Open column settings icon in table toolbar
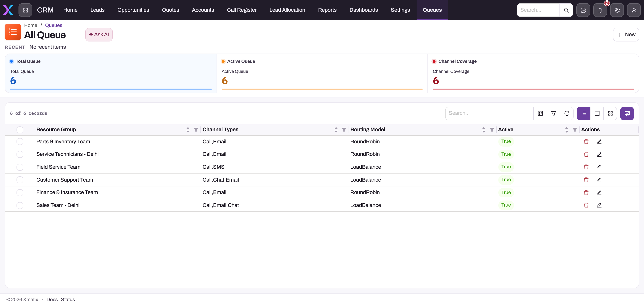 (x=540, y=113)
